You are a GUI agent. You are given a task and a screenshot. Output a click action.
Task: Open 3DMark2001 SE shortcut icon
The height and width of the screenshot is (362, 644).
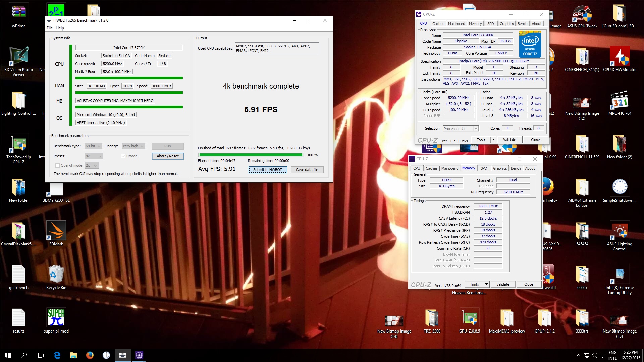pos(56,192)
